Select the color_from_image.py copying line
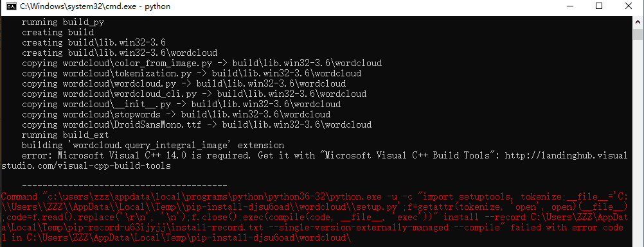 click(202, 63)
